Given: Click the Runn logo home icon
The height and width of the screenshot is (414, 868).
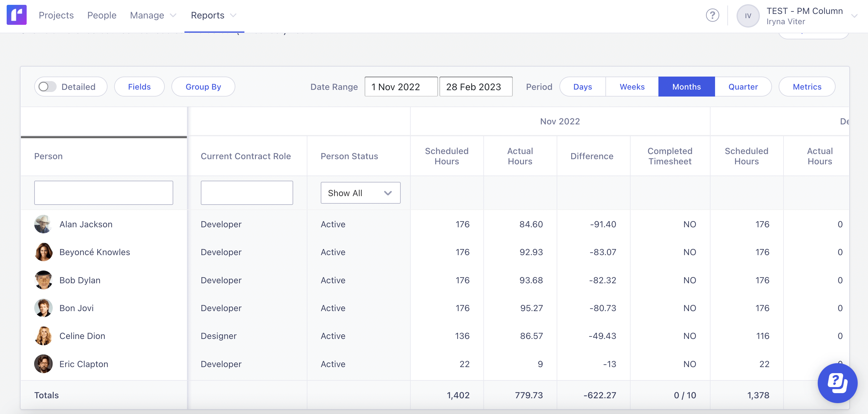Looking at the screenshot, I should pos(17,15).
